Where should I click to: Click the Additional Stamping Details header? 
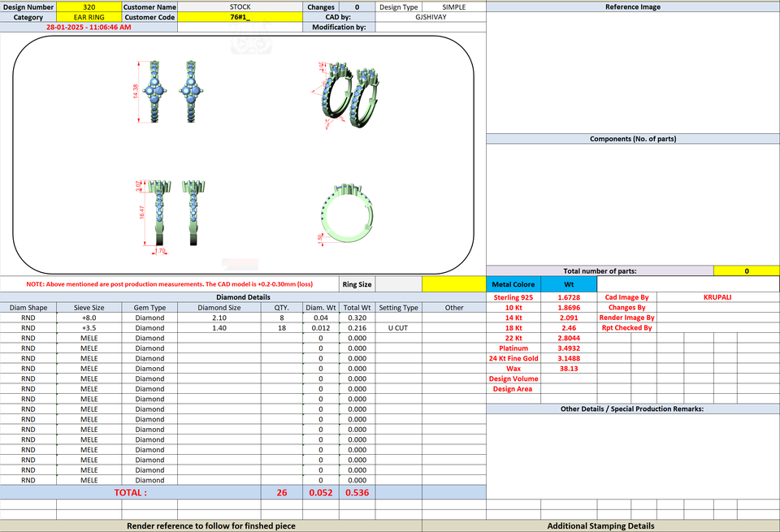point(601,526)
